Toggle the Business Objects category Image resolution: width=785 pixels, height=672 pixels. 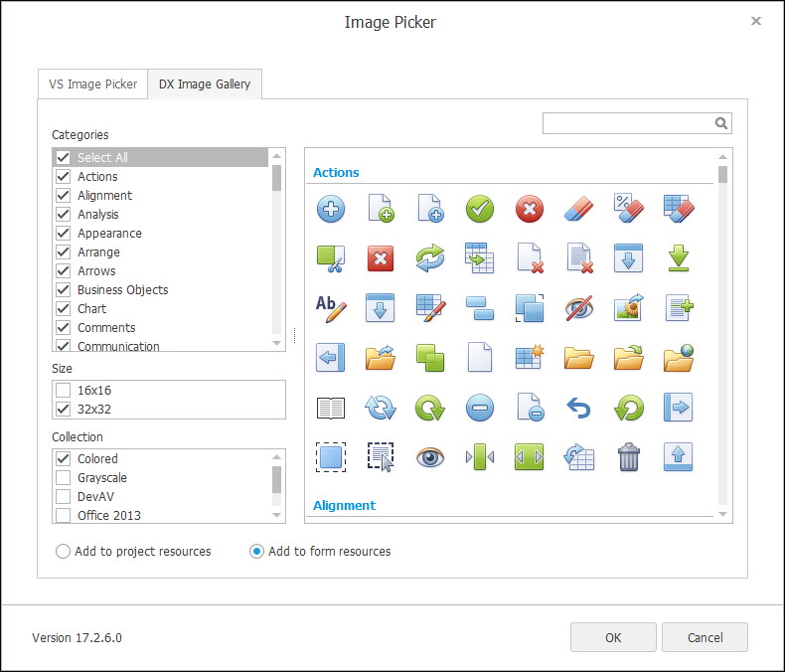(63, 290)
